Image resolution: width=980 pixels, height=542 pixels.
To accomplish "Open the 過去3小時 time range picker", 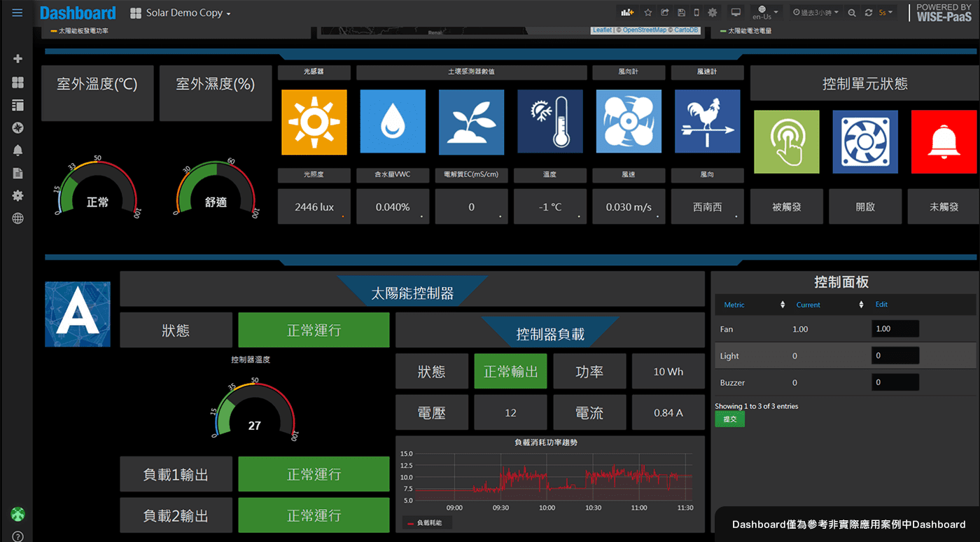I will click(x=816, y=13).
